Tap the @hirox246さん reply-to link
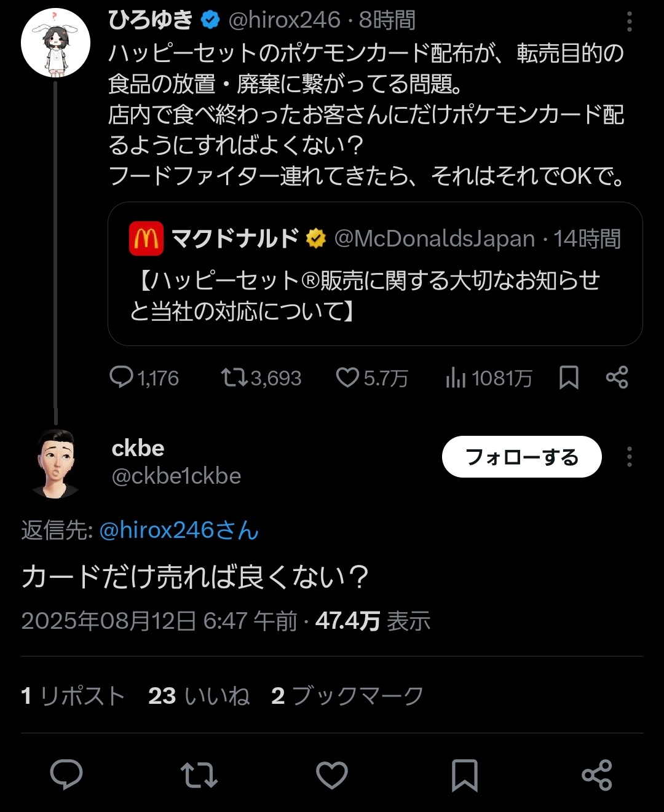This screenshot has width=664, height=812. (179, 530)
